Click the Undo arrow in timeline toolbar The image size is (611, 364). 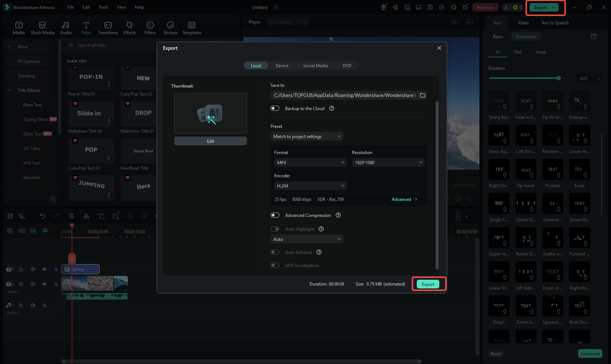(x=43, y=216)
